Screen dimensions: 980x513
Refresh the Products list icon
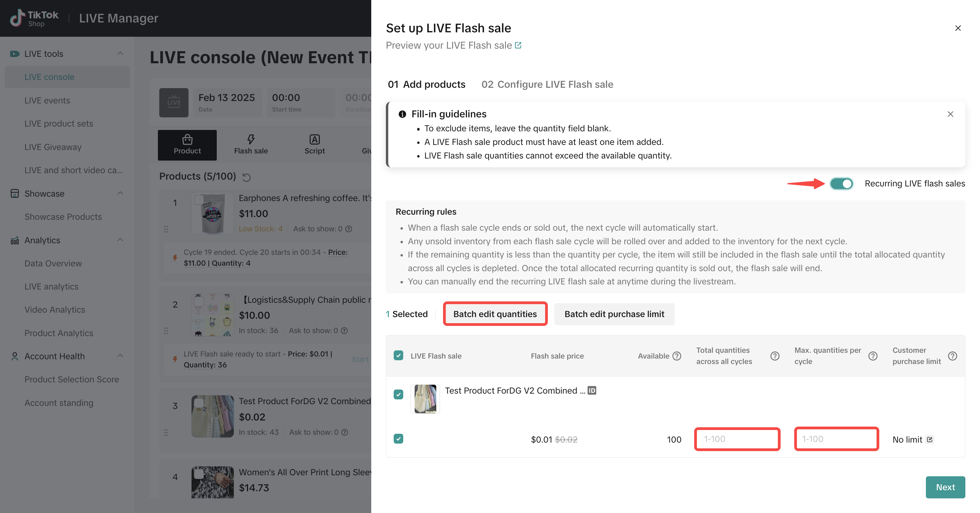(246, 177)
